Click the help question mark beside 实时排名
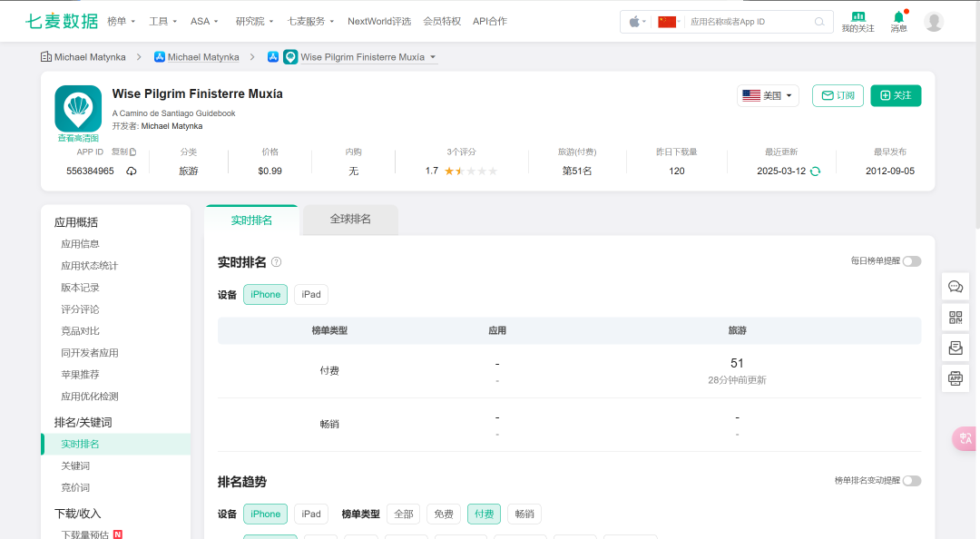 (276, 262)
